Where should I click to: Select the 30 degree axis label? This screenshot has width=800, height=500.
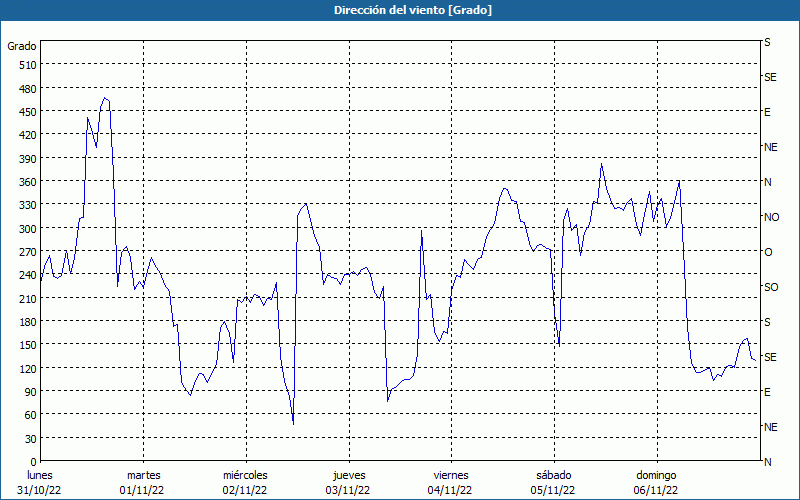(31, 438)
